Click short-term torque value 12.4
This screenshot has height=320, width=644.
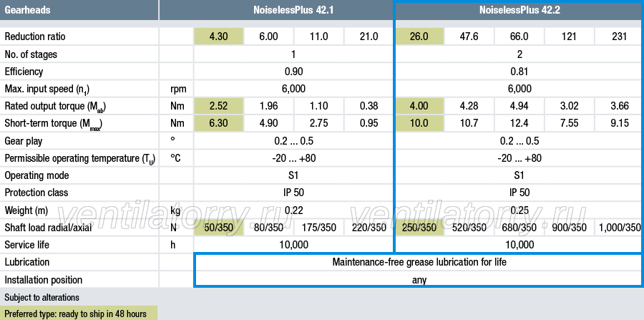(x=519, y=123)
